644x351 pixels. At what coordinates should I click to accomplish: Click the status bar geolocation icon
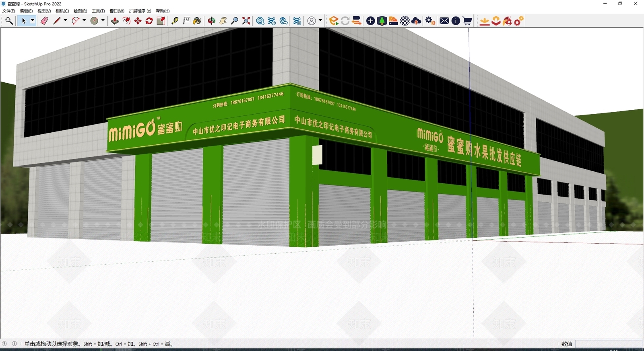tap(4, 344)
